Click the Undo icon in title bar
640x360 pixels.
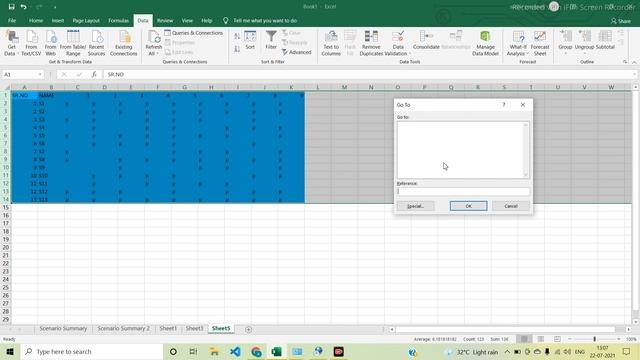pyautogui.click(x=23, y=7)
